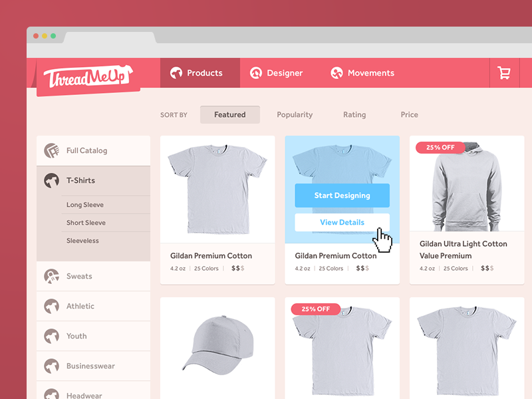Click the Movements nav icon
The image size is (532, 399).
point(336,73)
